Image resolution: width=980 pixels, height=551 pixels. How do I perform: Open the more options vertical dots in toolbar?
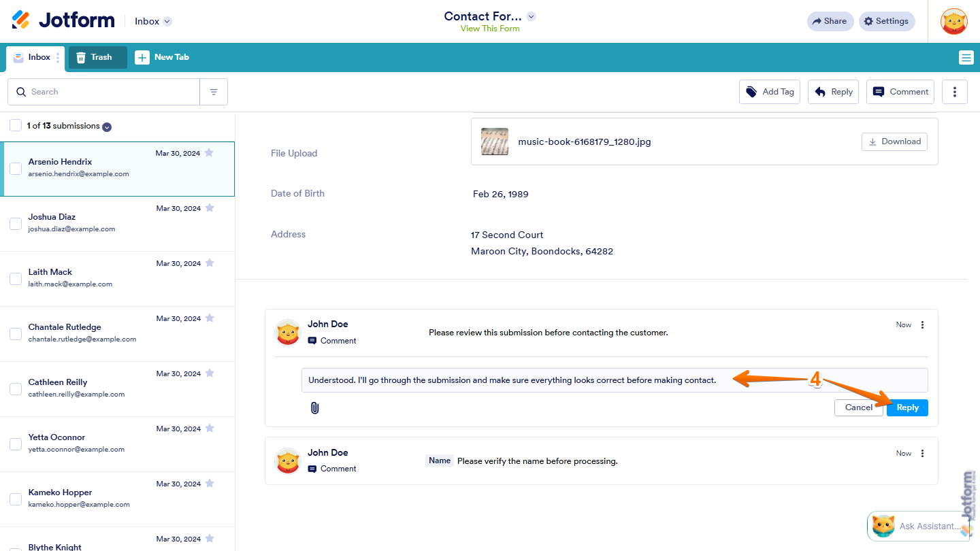[955, 92]
